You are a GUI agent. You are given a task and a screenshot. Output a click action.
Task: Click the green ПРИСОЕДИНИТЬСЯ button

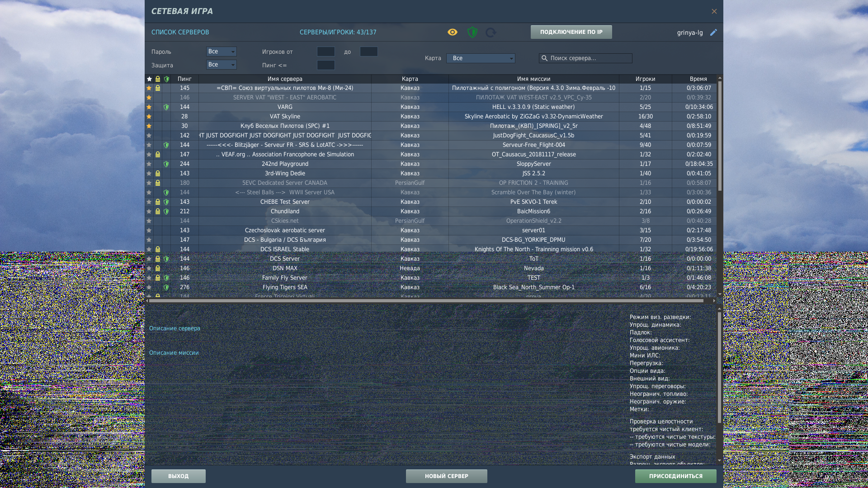[675, 476]
